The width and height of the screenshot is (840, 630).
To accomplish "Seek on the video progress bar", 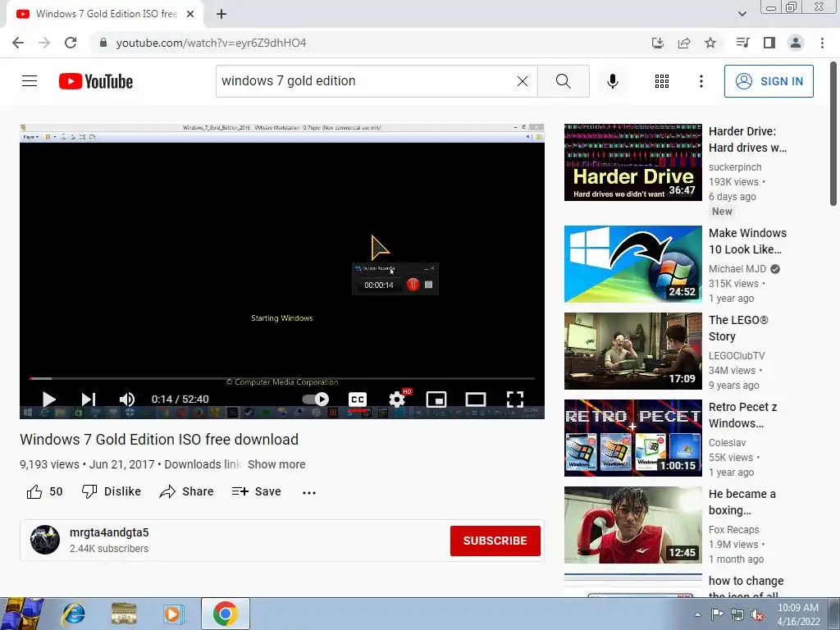I will tap(282, 378).
